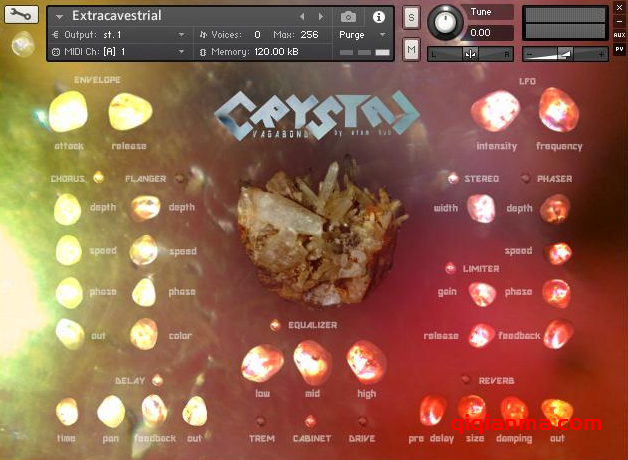Click the pan slider under Tune knob
Image resolution: width=628 pixels, height=460 pixels.
point(470,53)
